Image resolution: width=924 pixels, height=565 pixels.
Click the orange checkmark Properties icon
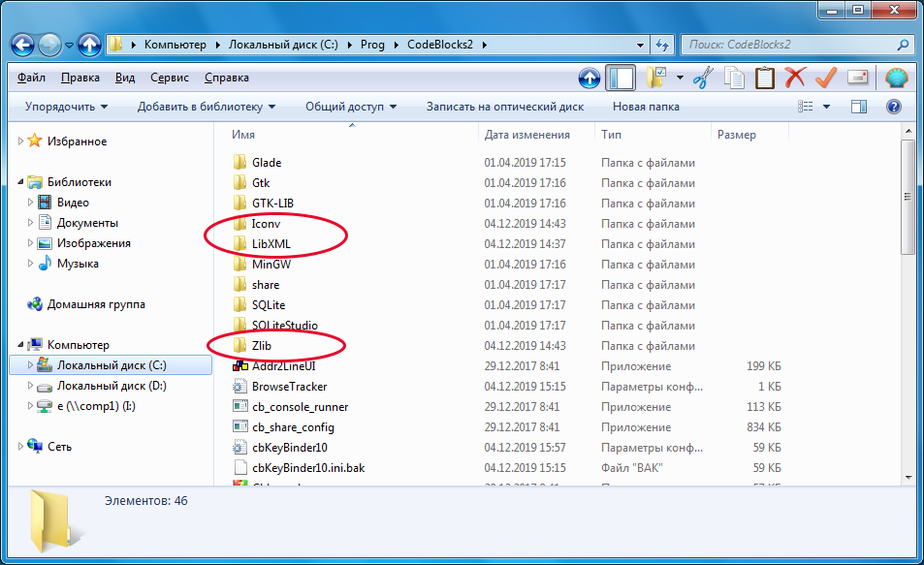[x=826, y=78]
